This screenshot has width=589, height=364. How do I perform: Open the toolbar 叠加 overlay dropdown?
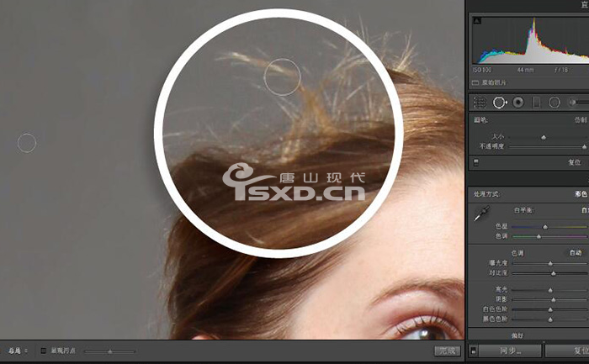tap(18, 351)
